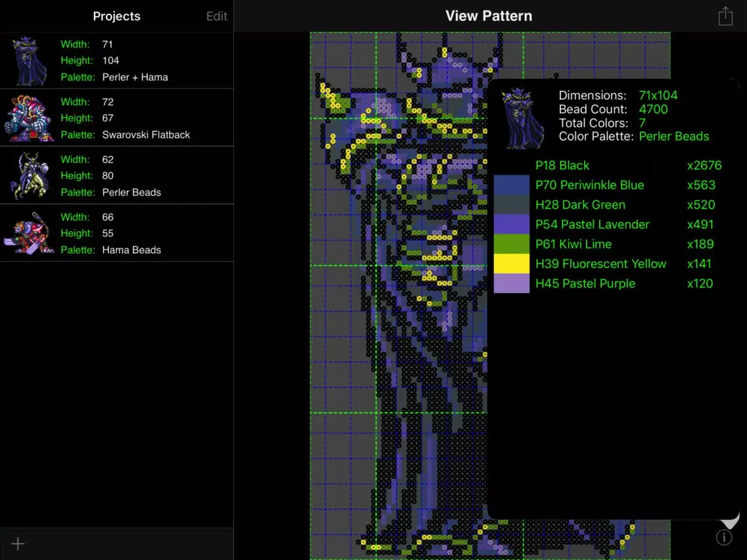Click the P61 Kiwi Lime color swatch
Viewport: 747px width, 560px height.
[x=511, y=244]
